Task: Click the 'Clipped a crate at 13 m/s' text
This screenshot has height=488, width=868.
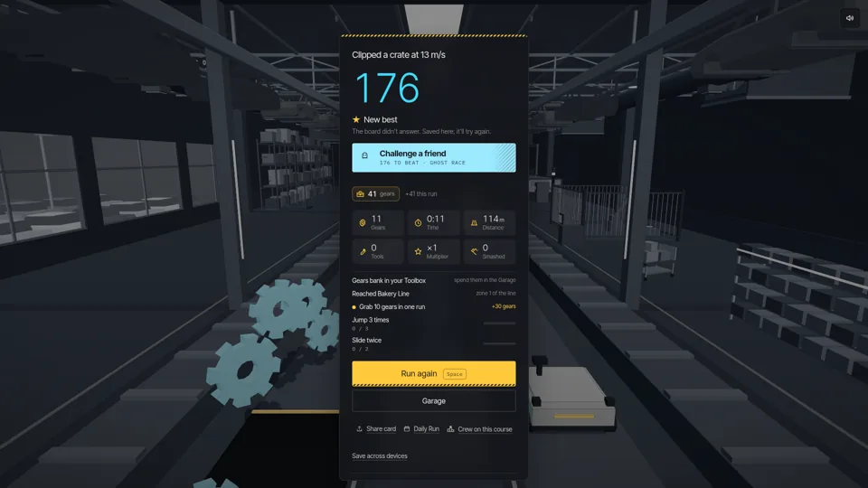Action: pyautogui.click(x=399, y=55)
